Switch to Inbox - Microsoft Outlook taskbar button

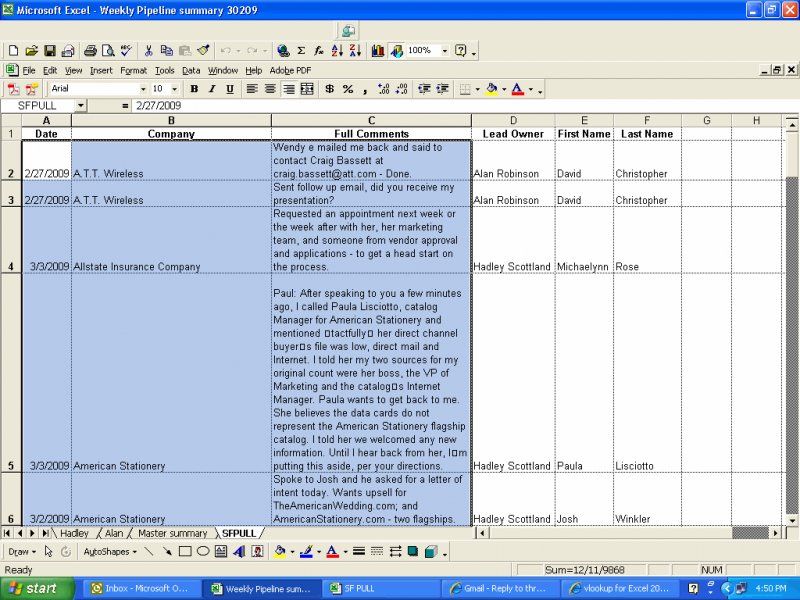[140, 588]
